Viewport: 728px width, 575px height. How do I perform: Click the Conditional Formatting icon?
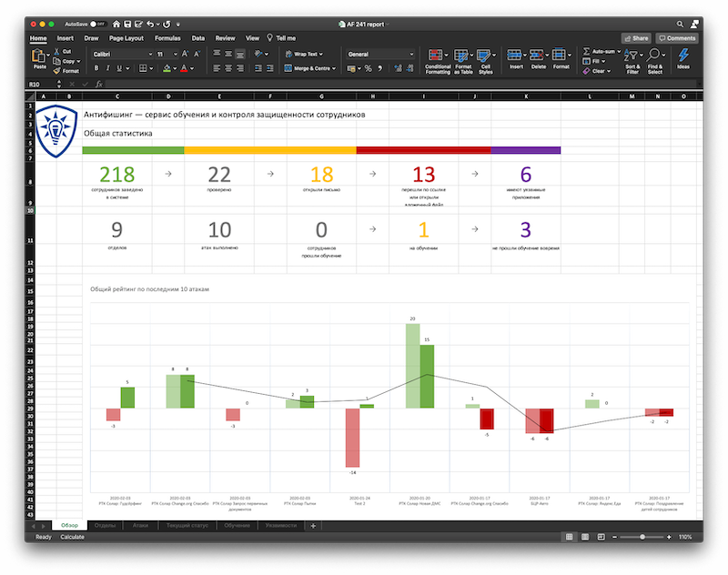pyautogui.click(x=437, y=55)
